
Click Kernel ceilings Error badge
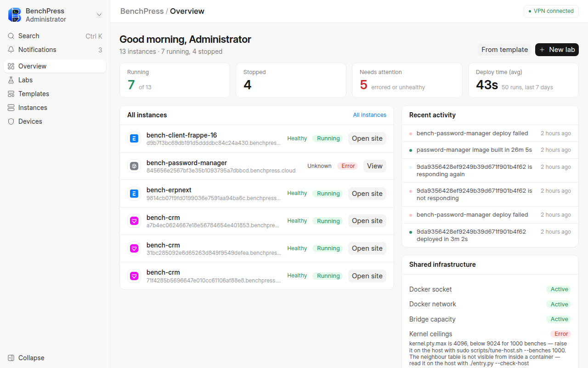[x=561, y=334]
